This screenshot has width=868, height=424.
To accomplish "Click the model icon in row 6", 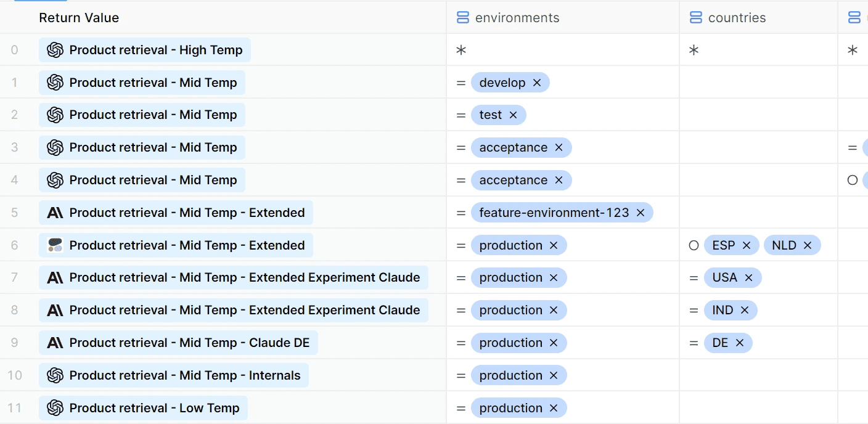I will click(x=55, y=246).
